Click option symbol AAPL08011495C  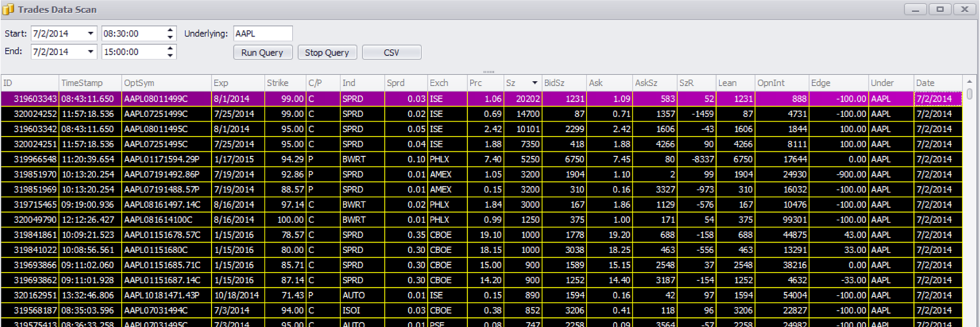coord(167,129)
